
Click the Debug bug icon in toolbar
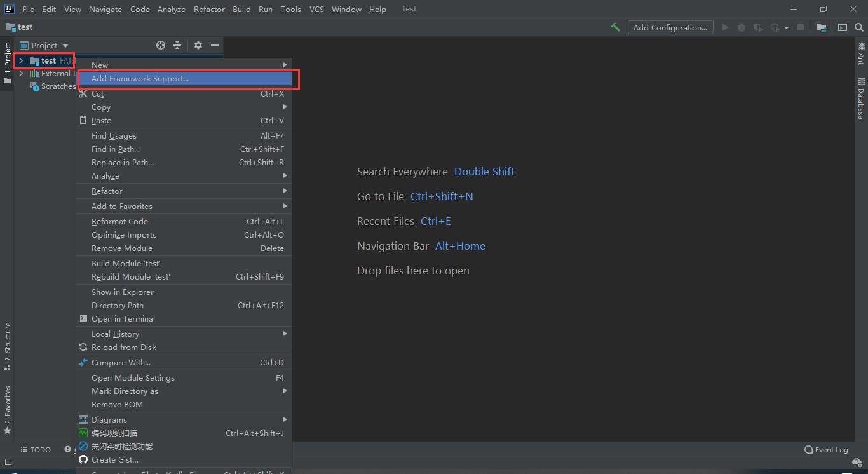[x=742, y=27]
